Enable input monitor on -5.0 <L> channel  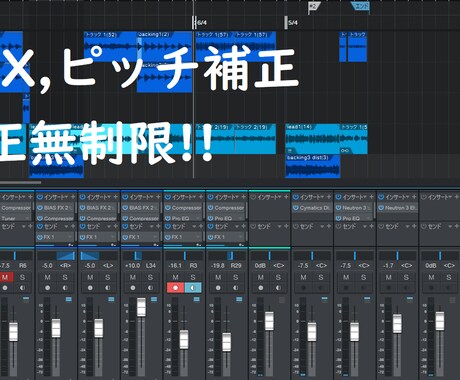point(108,288)
